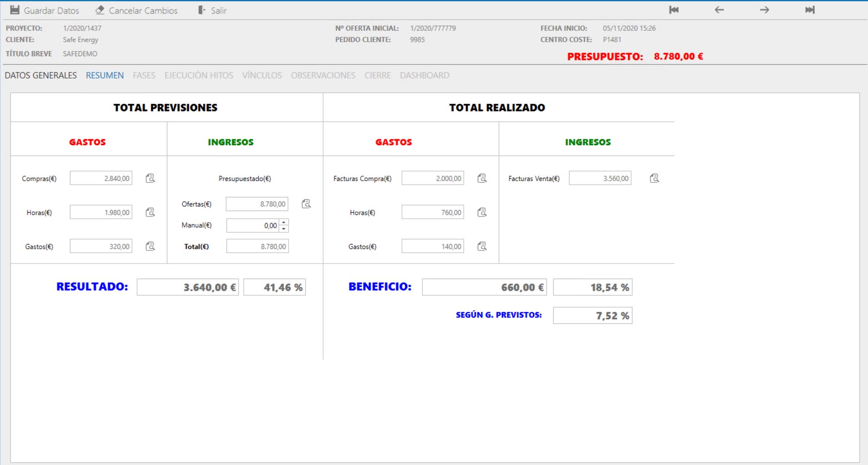
Task: Go to the next record arrow
Action: coord(765,10)
